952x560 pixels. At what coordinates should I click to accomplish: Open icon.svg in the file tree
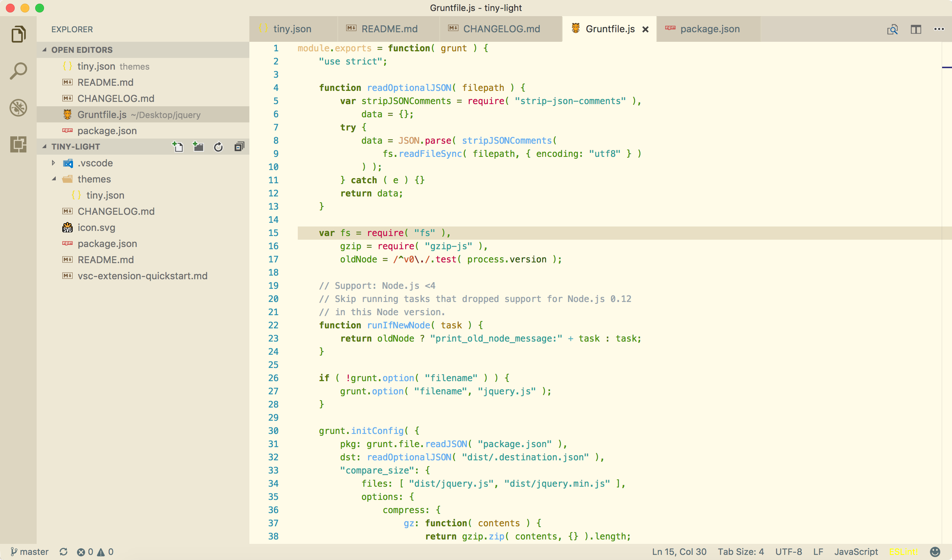pos(143,227)
